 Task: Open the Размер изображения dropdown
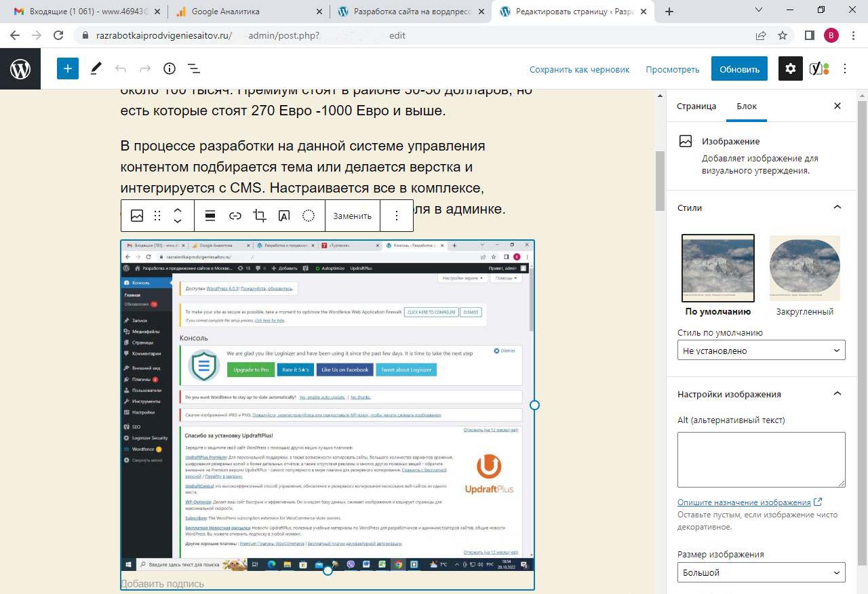click(761, 572)
